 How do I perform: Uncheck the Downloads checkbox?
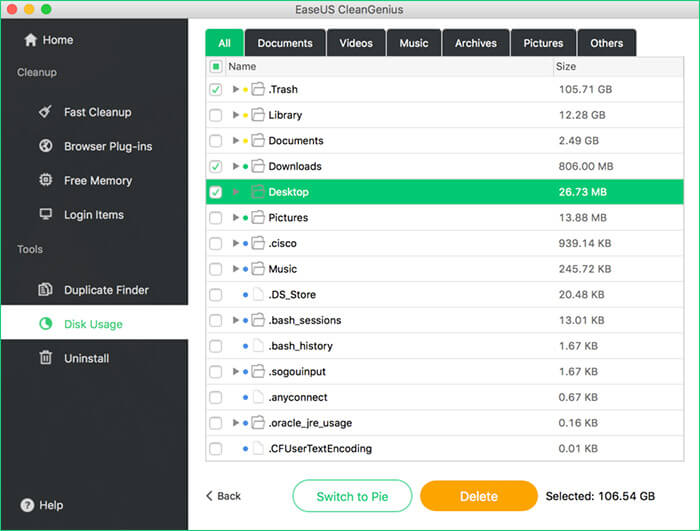(x=216, y=167)
